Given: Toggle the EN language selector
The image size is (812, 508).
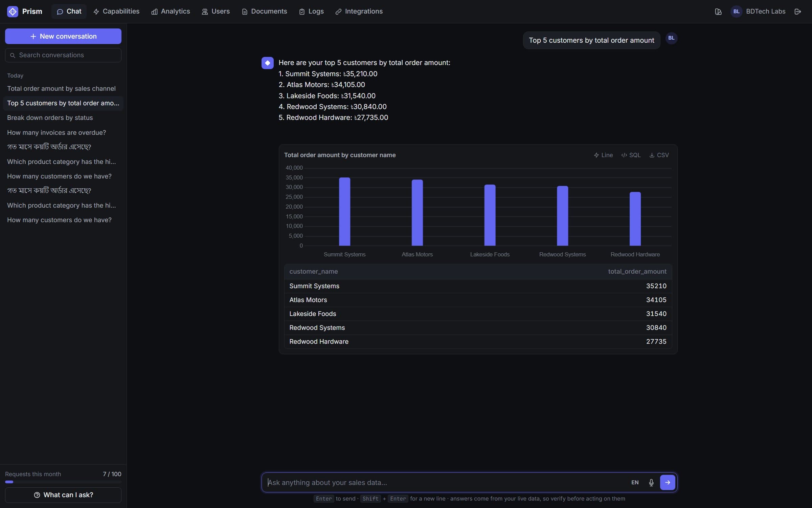Looking at the screenshot, I should point(635,482).
